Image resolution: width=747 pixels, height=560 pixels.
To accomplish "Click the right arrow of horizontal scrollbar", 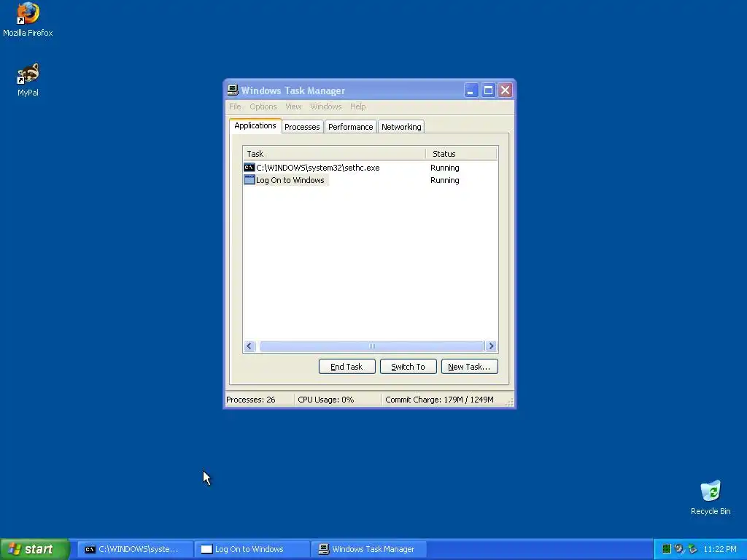I will pos(491,346).
